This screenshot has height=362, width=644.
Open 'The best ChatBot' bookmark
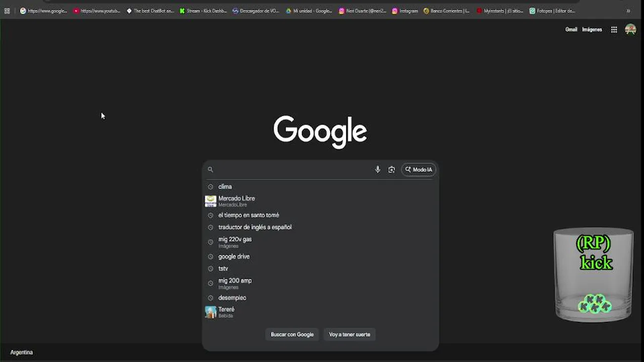(150, 11)
